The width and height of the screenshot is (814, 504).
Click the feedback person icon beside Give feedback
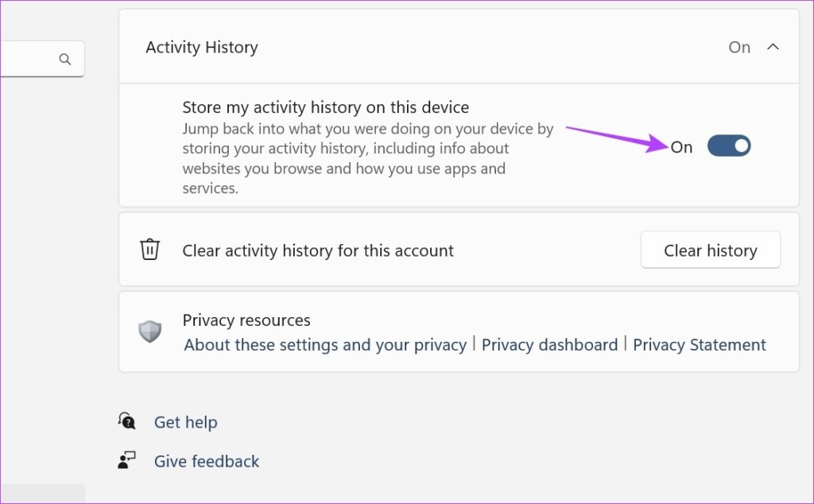(x=127, y=461)
